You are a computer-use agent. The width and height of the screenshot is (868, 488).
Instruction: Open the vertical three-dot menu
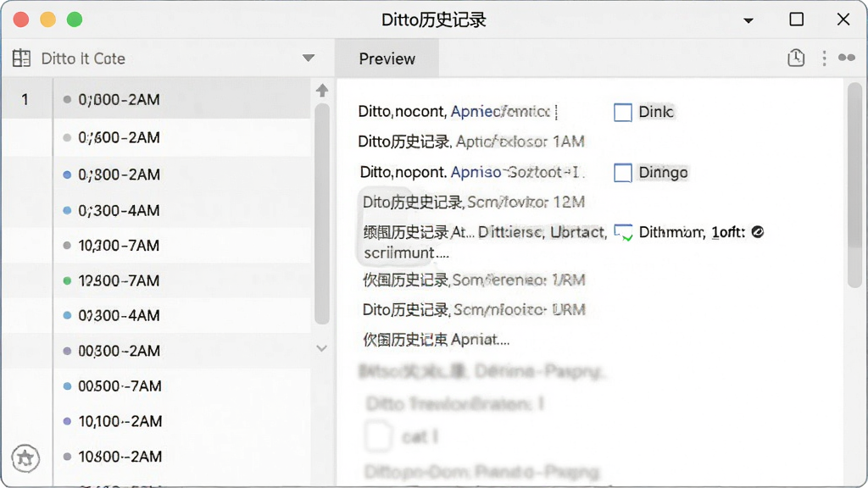coord(824,58)
